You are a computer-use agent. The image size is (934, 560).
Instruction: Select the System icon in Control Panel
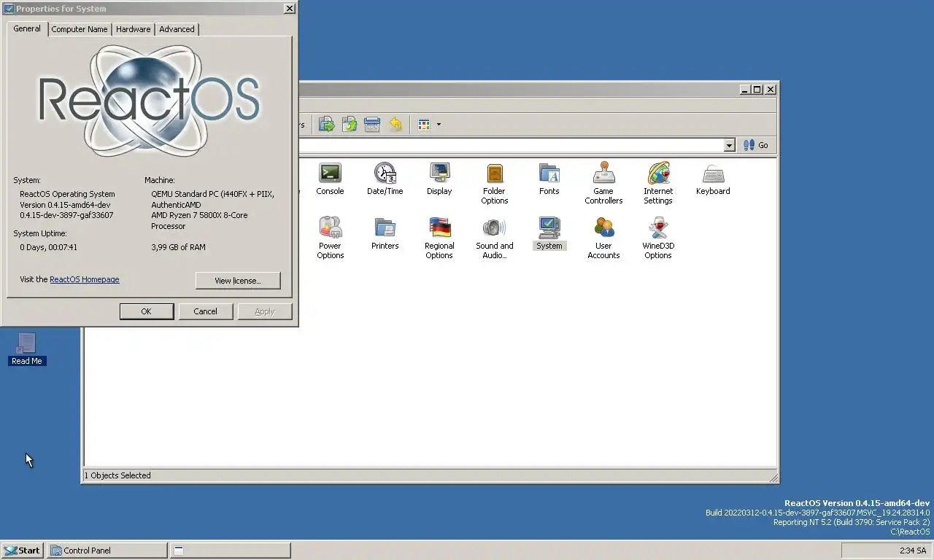tap(549, 233)
